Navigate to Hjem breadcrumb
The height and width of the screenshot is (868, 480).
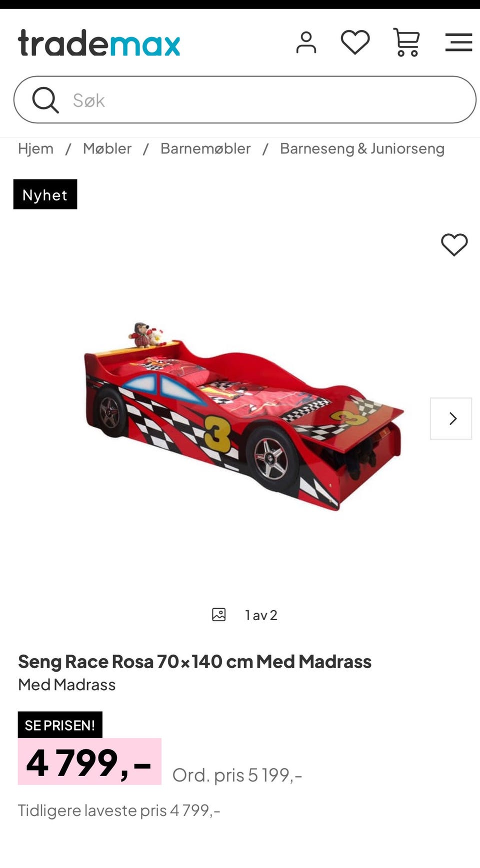(x=35, y=148)
